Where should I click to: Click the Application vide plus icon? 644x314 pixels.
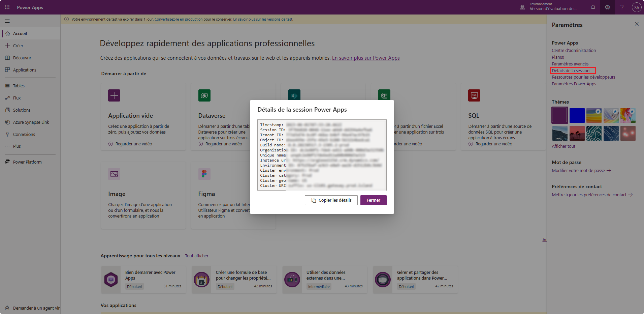click(x=114, y=95)
